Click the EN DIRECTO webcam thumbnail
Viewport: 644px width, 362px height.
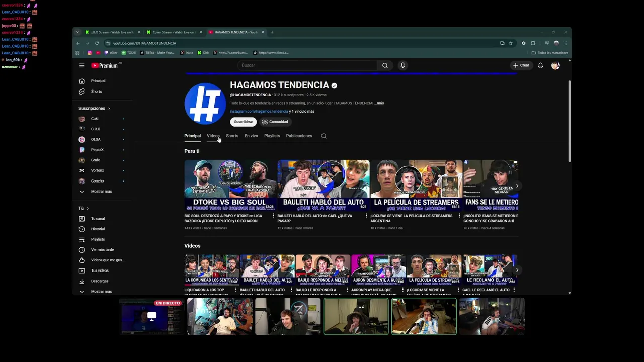pos(151,316)
